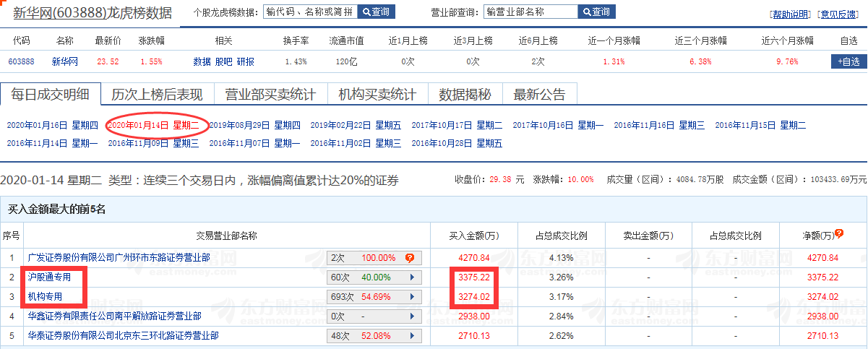Viewport: 868px width, 349px height.
Task: Switch to 历次上榜后表现 tab
Action: [157, 94]
